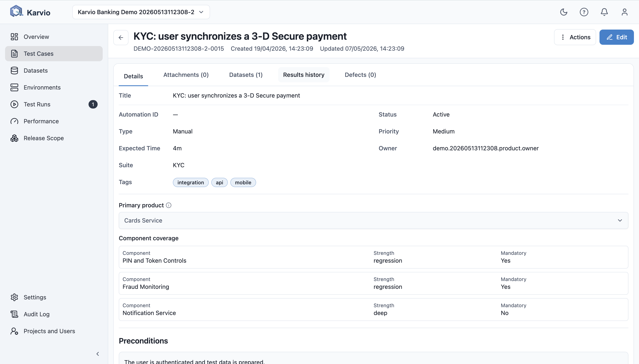Click the Priority value Medium
Image resolution: width=639 pixels, height=364 pixels.
click(x=444, y=132)
